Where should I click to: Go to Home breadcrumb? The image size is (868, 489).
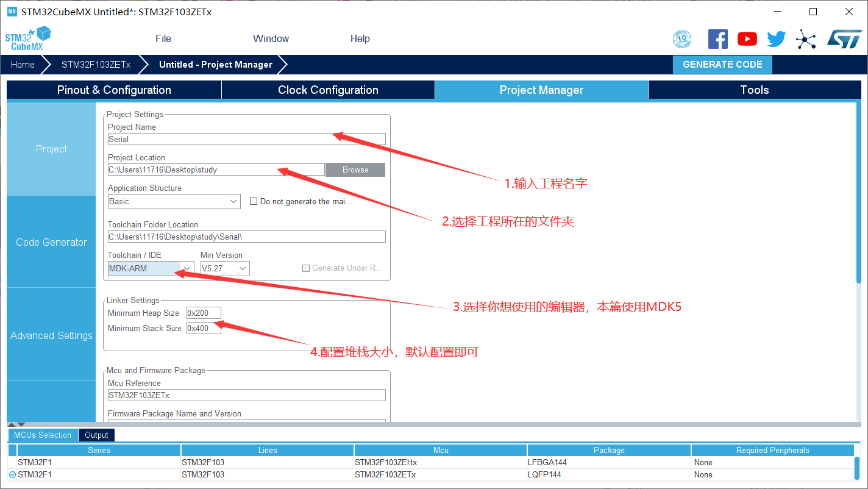[23, 65]
